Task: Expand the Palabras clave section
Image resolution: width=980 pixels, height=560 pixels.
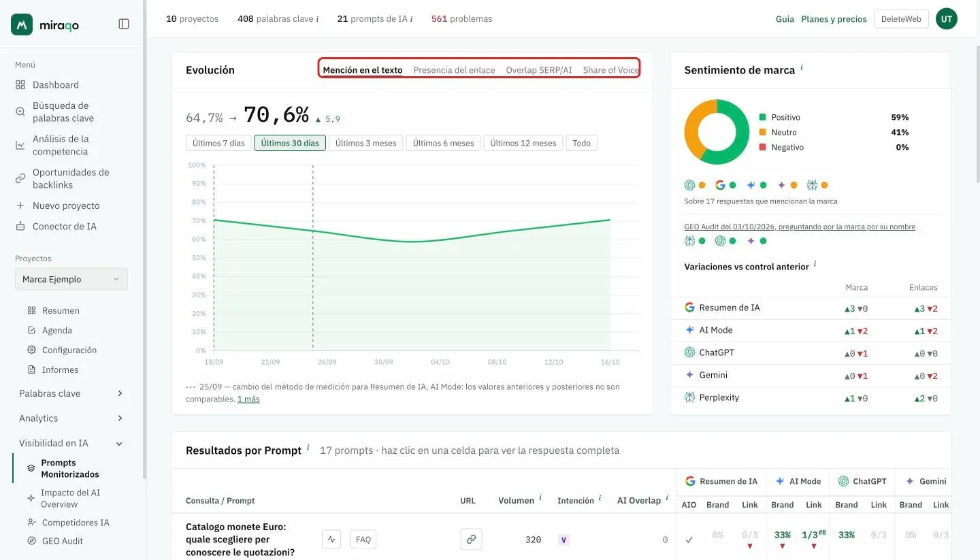Action: click(x=71, y=393)
